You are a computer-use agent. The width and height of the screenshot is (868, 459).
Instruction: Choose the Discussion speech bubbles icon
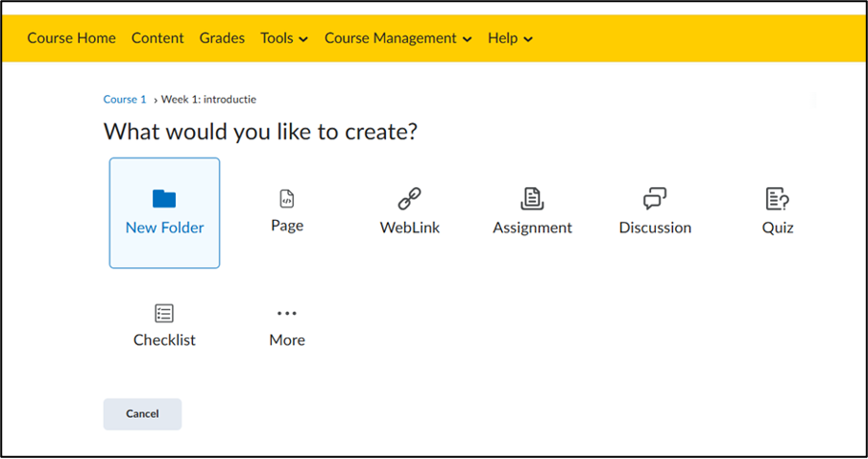655,199
